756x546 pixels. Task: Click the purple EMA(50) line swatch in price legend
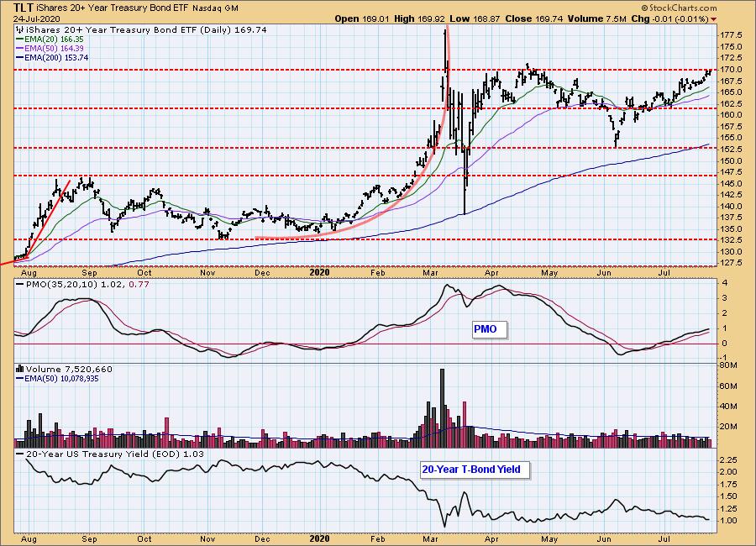(20, 48)
